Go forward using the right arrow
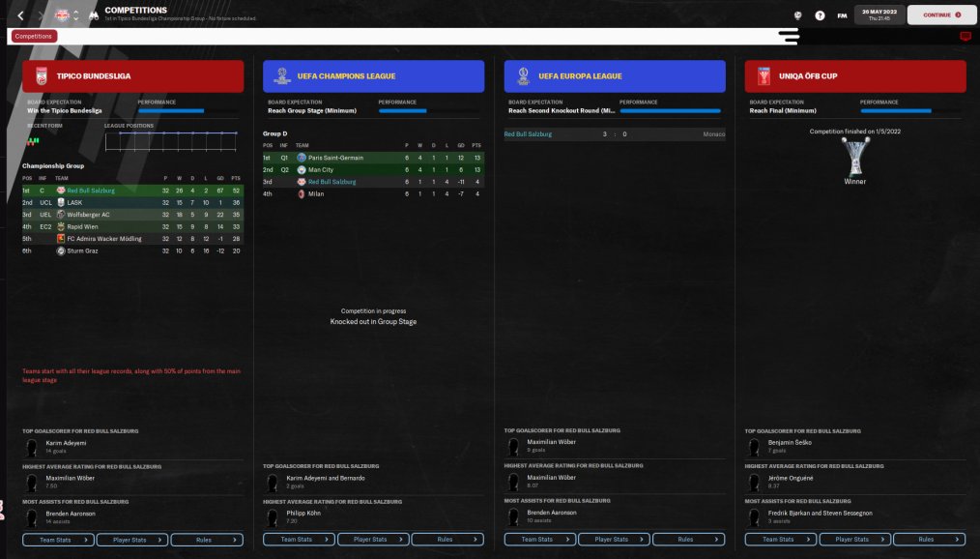 click(42, 15)
